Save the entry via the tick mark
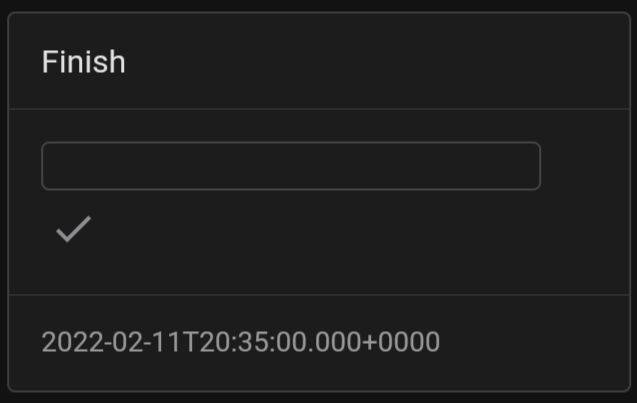This screenshot has width=637, height=403. pyautogui.click(x=73, y=230)
